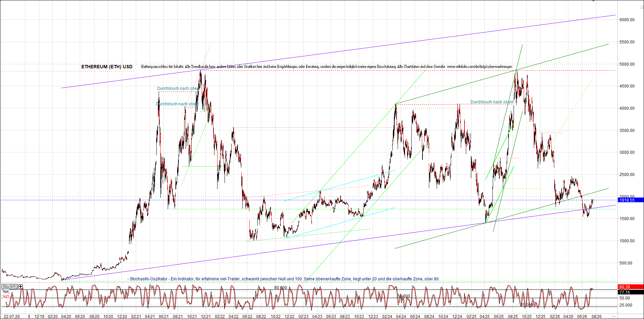Click the 2500.00 price axis label

(627, 175)
